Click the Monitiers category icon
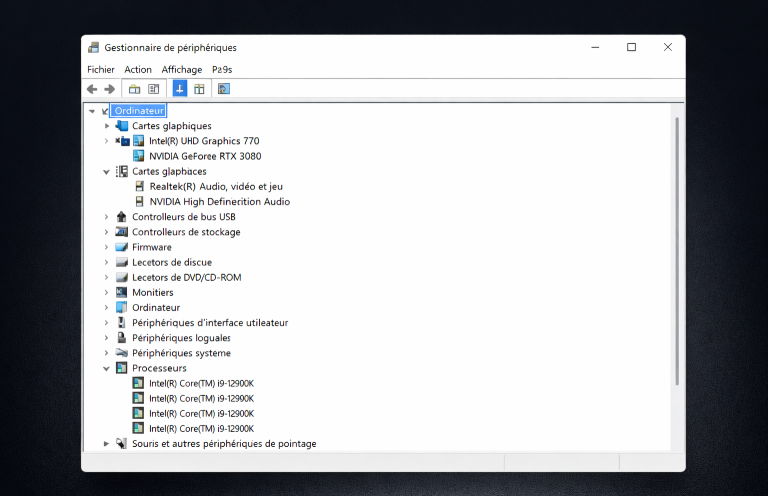The height and width of the screenshot is (496, 768). point(122,293)
